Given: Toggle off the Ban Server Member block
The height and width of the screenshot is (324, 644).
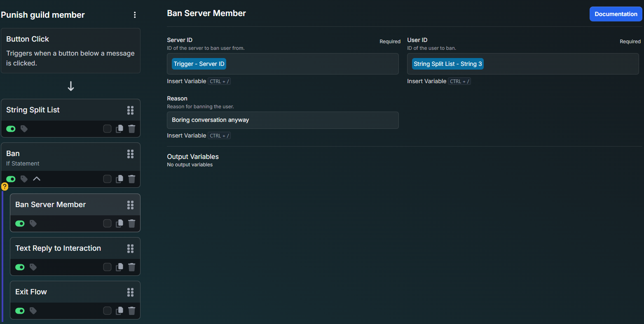Looking at the screenshot, I should (20, 224).
